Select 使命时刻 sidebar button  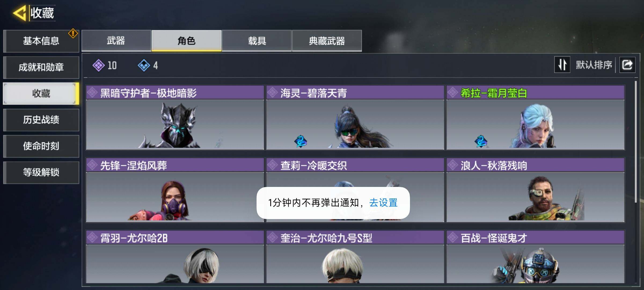click(41, 146)
